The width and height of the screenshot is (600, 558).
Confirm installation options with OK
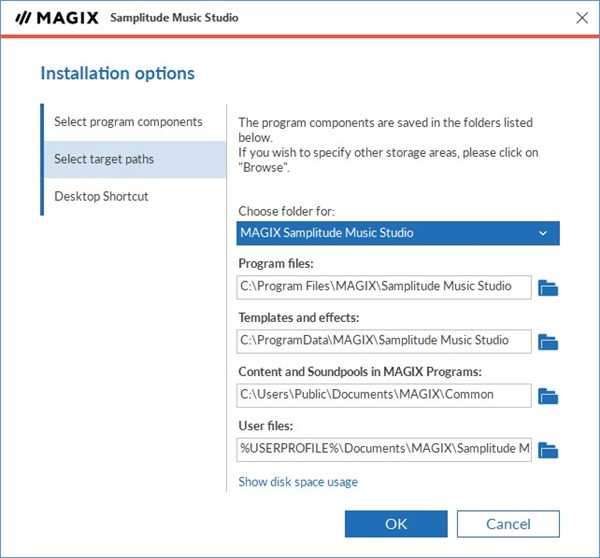(x=395, y=524)
